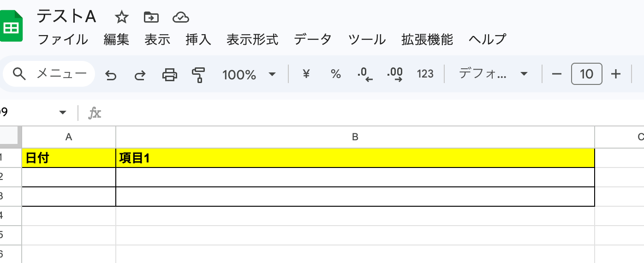The height and width of the screenshot is (263, 644).
Task: Open the データ menu
Action: [x=313, y=40]
